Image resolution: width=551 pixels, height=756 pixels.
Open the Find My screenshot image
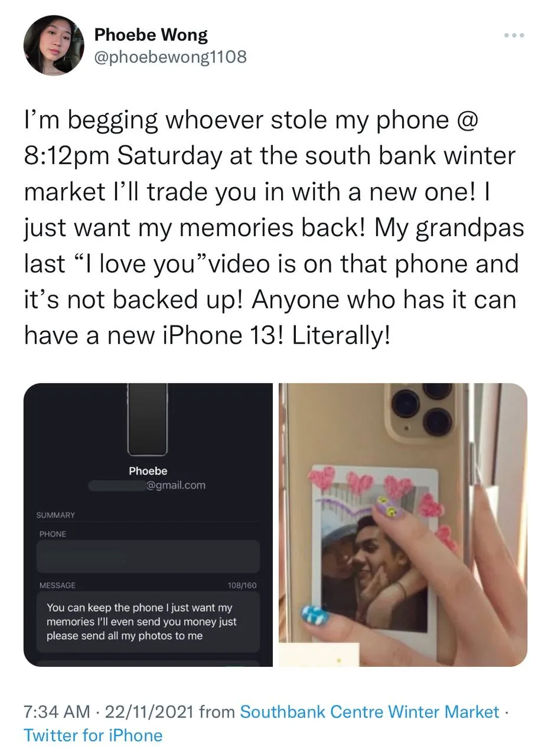pos(148,525)
